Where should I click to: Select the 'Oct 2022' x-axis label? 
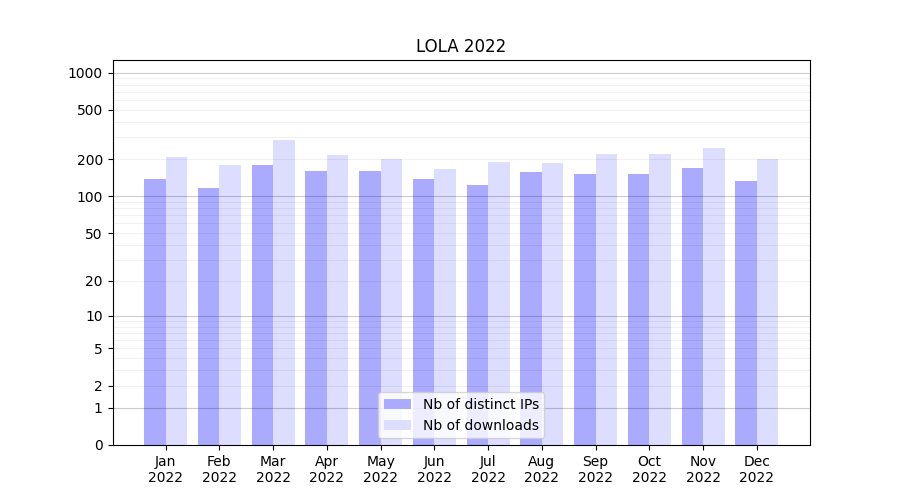click(649, 469)
